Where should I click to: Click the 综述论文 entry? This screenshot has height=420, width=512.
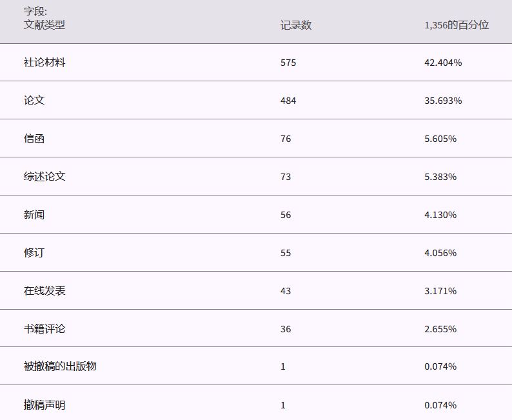(x=44, y=177)
